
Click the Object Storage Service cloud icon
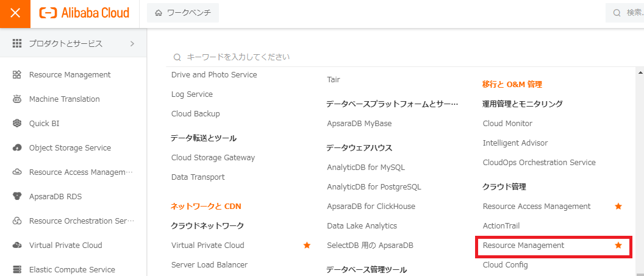[17, 147]
